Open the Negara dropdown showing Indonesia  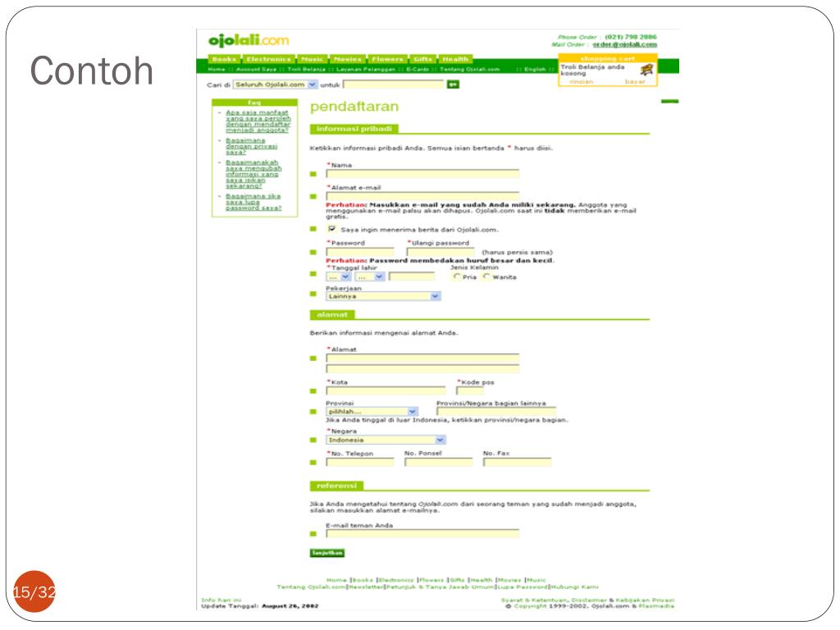386,440
